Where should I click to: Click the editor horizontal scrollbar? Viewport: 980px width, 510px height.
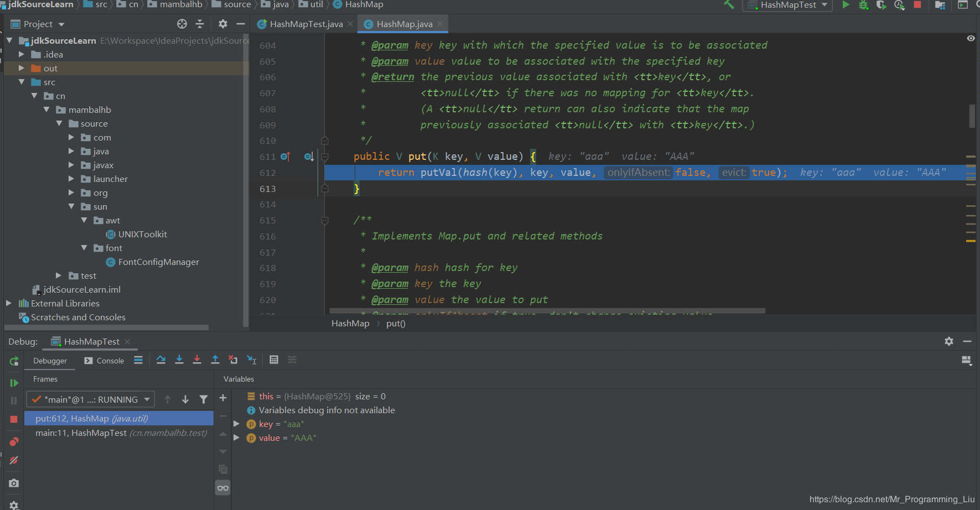click(x=547, y=311)
